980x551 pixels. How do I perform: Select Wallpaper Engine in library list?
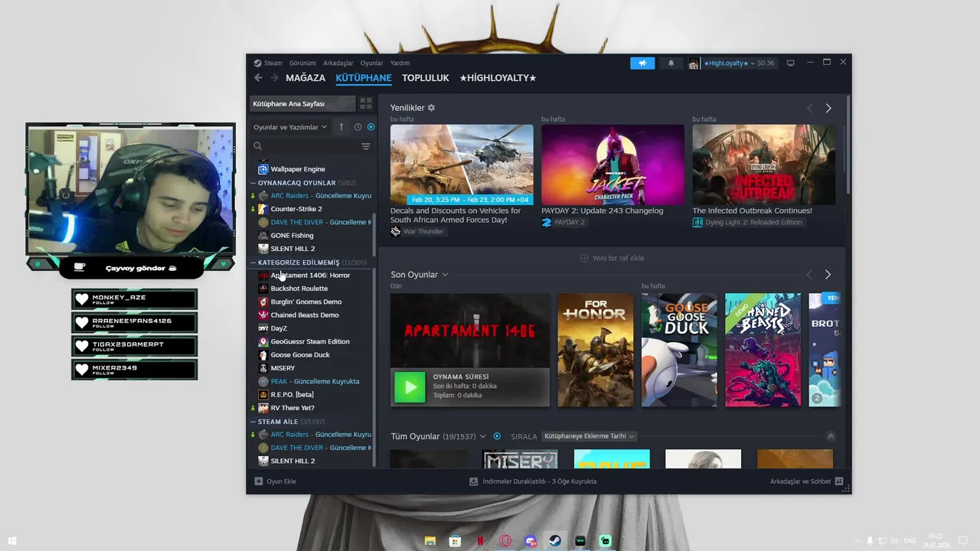click(298, 169)
